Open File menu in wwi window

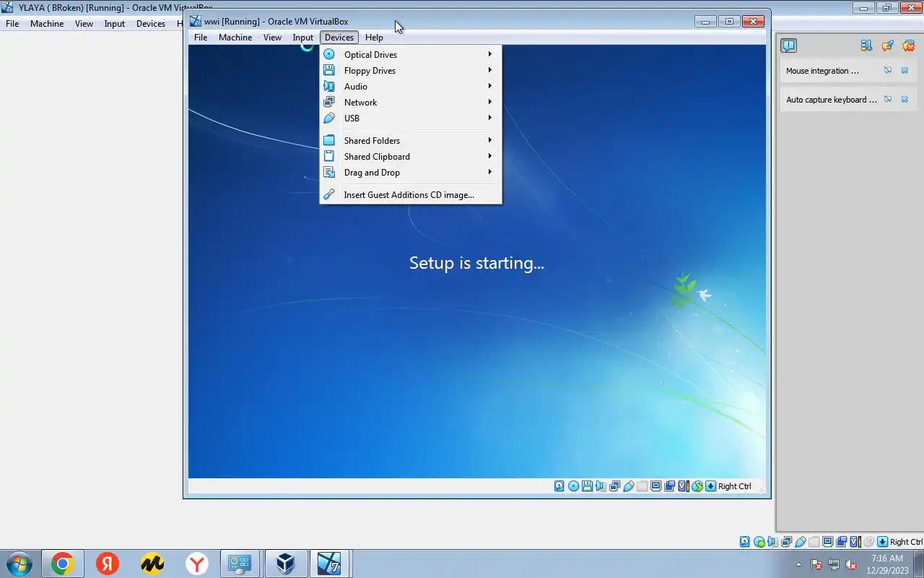point(201,38)
